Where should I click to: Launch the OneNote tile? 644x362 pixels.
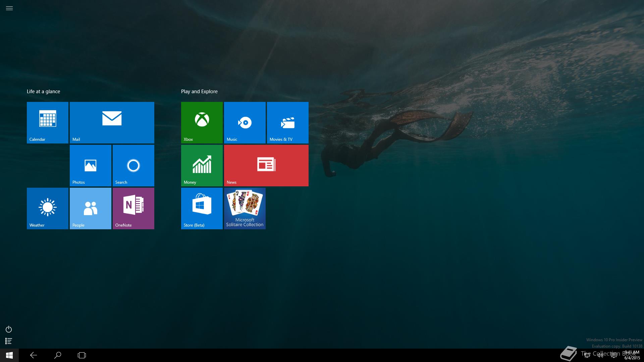coord(133,208)
